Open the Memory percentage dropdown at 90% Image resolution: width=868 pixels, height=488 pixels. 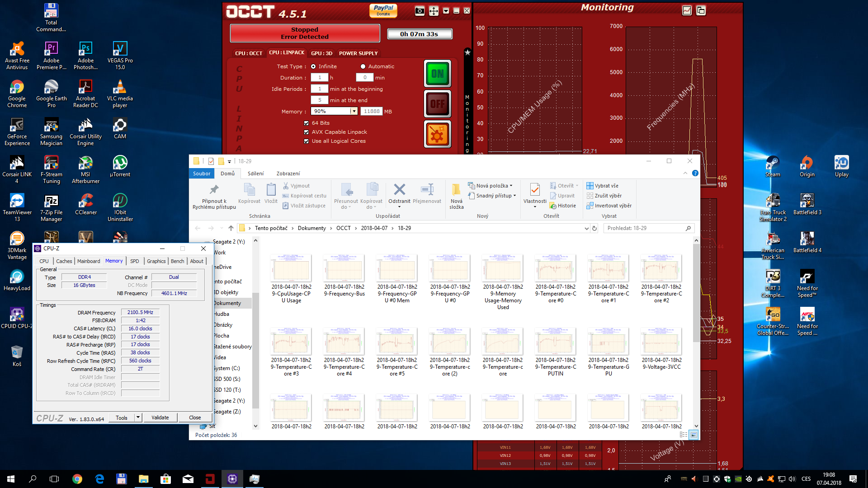click(354, 111)
